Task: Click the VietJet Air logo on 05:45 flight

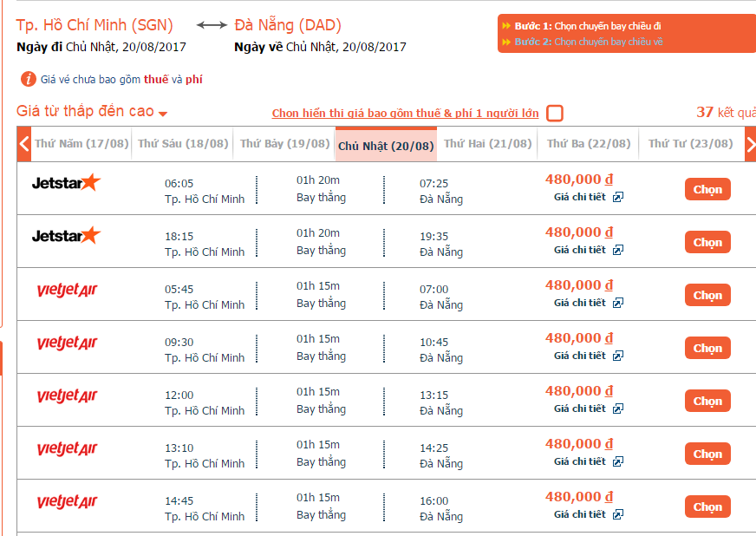Action: pos(67,290)
